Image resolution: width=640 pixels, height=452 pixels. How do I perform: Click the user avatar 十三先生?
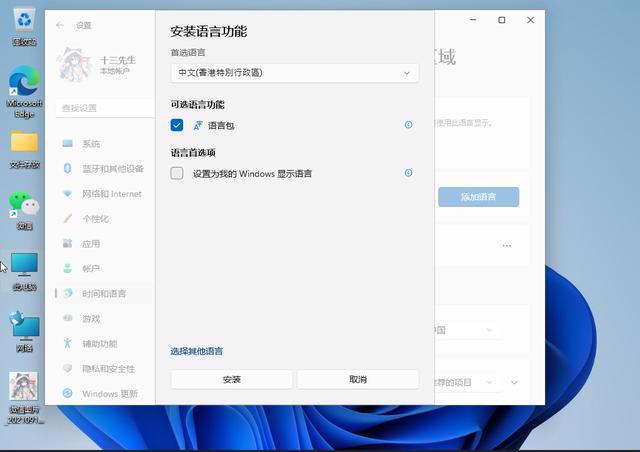(73, 65)
